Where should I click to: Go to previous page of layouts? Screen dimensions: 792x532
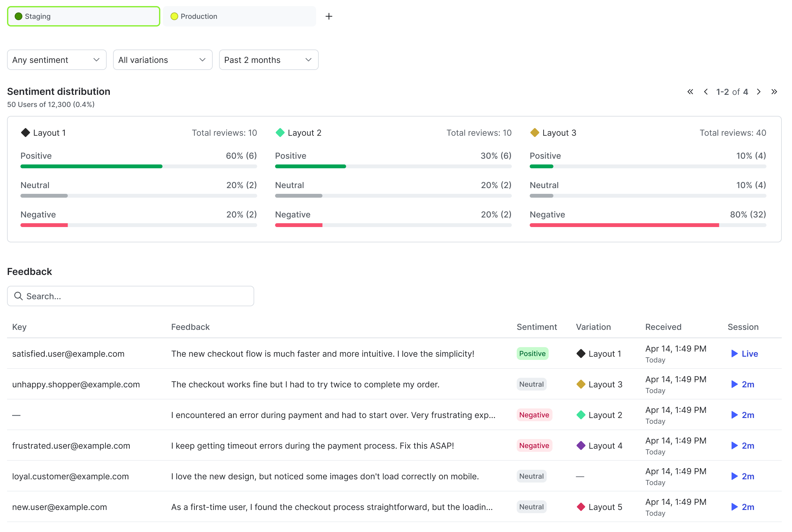705,92
